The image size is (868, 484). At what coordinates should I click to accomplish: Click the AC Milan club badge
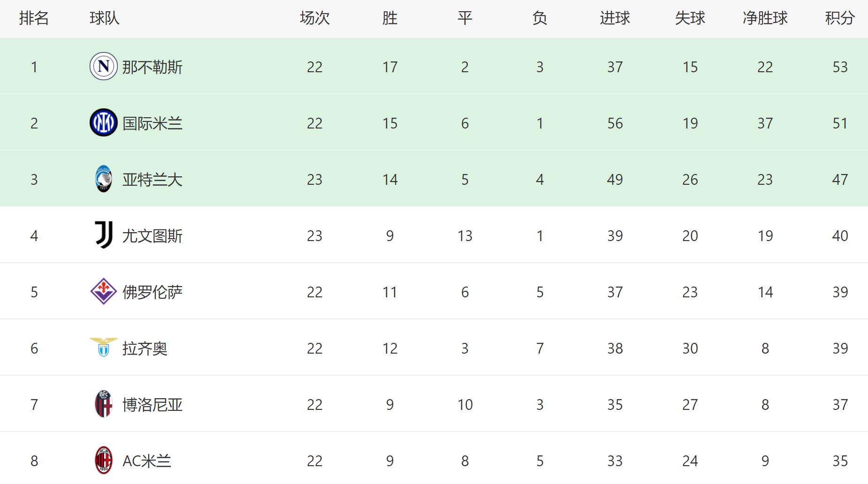pyautogui.click(x=103, y=460)
